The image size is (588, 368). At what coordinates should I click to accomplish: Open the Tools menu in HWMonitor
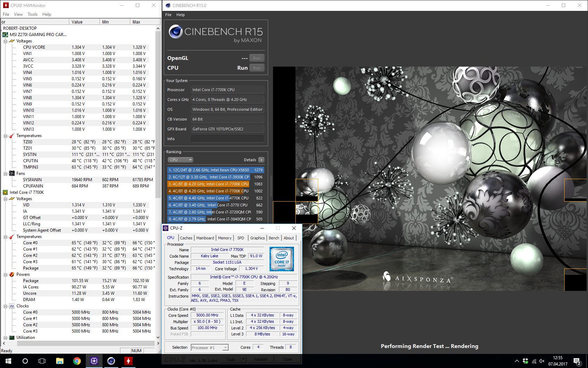[x=33, y=14]
